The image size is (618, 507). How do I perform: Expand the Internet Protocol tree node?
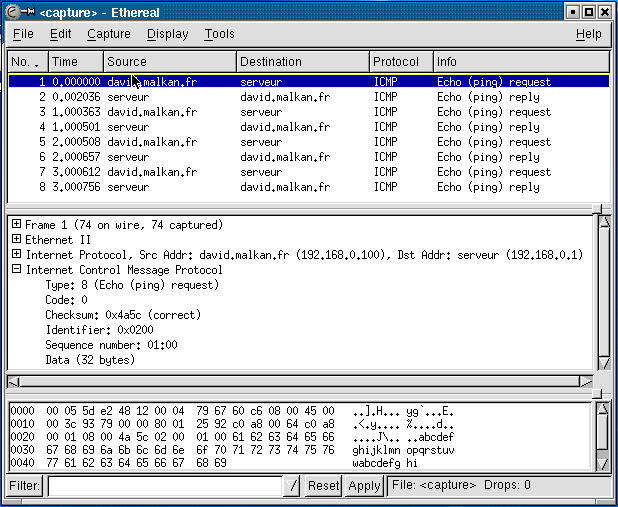coord(16,254)
